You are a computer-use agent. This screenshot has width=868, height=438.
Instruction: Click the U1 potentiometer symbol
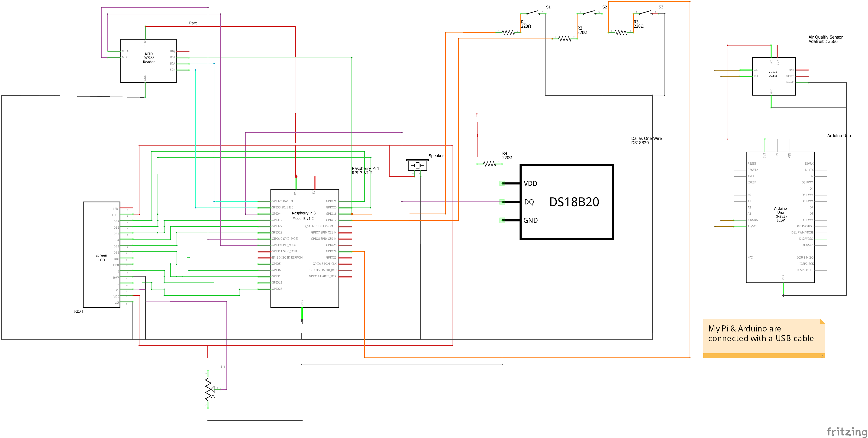tap(210, 389)
